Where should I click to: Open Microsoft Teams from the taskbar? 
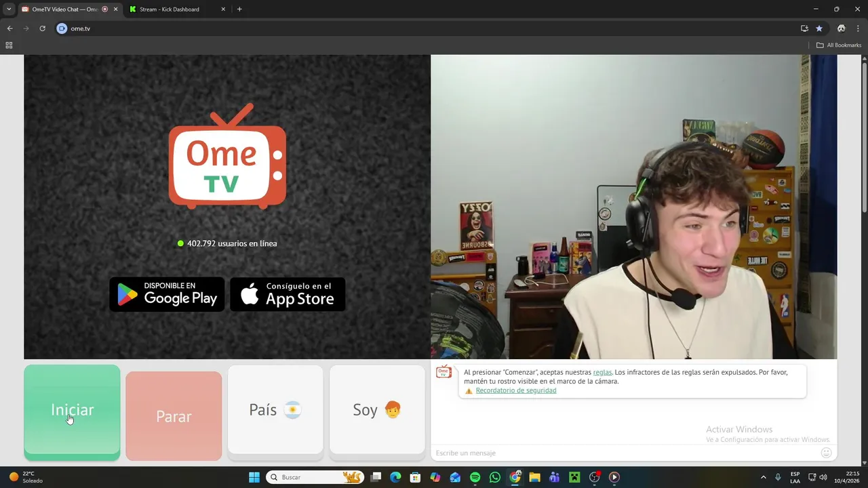[555, 477]
